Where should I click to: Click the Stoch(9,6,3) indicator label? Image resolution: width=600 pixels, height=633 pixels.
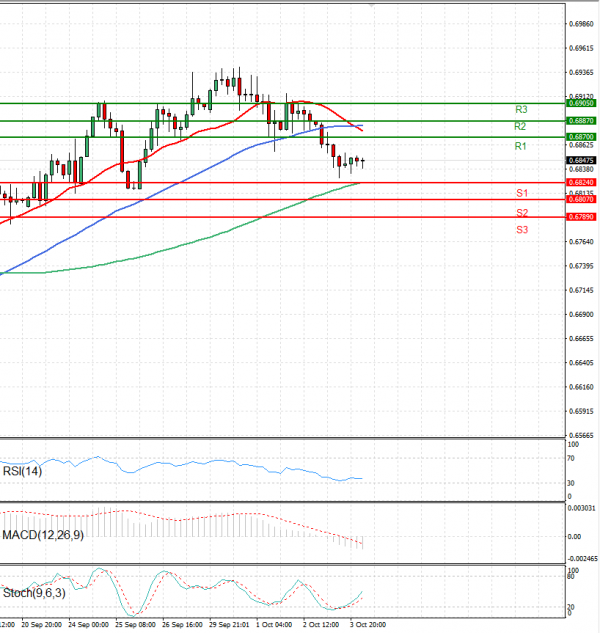click(34, 593)
